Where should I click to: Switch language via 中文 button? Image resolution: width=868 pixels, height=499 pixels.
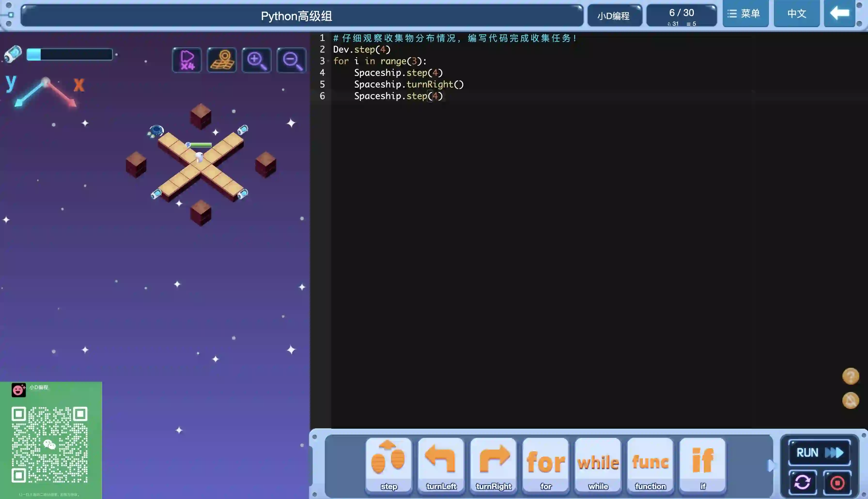tap(796, 14)
